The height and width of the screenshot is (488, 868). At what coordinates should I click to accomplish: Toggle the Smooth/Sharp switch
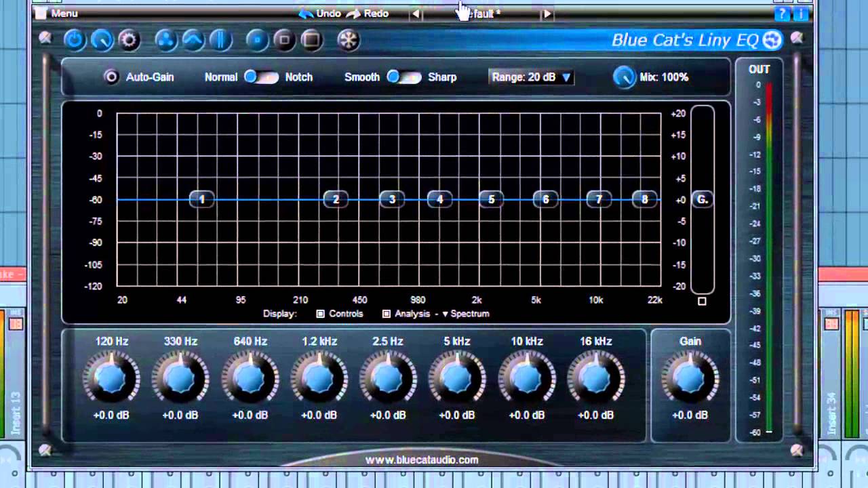404,77
